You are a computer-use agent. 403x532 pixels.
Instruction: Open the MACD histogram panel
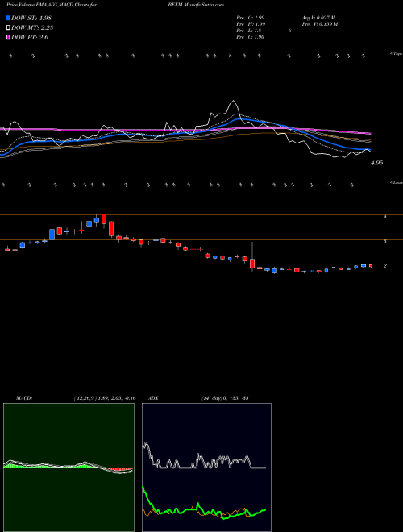pyautogui.click(x=69, y=468)
